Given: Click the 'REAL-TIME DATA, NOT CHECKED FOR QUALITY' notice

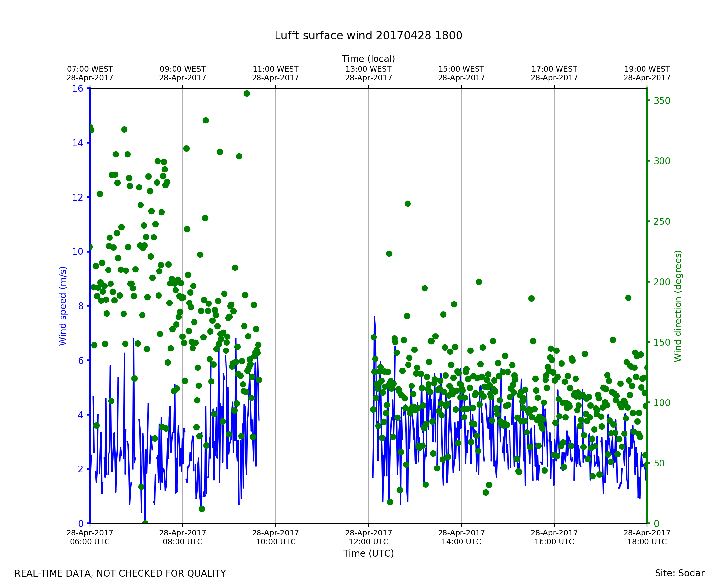Looking at the screenshot, I should click(x=120, y=574).
